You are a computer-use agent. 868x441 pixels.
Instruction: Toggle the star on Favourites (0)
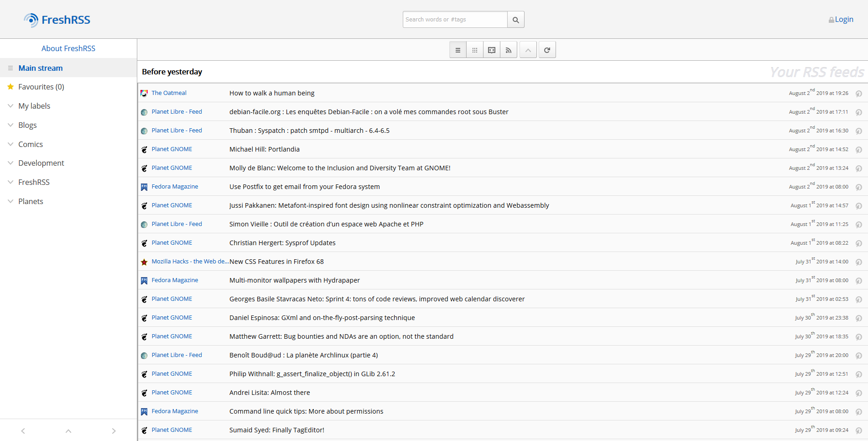[10, 87]
